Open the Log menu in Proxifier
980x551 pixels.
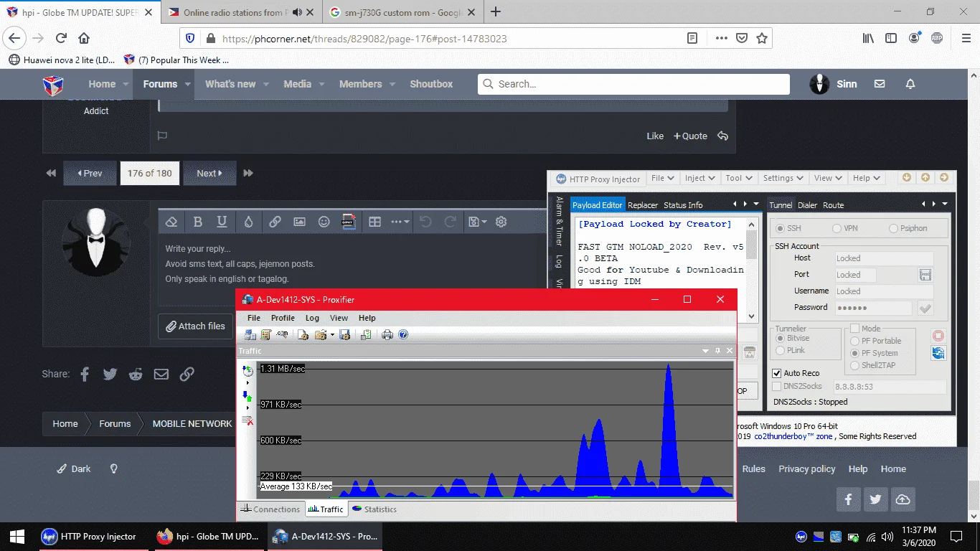pyautogui.click(x=312, y=318)
